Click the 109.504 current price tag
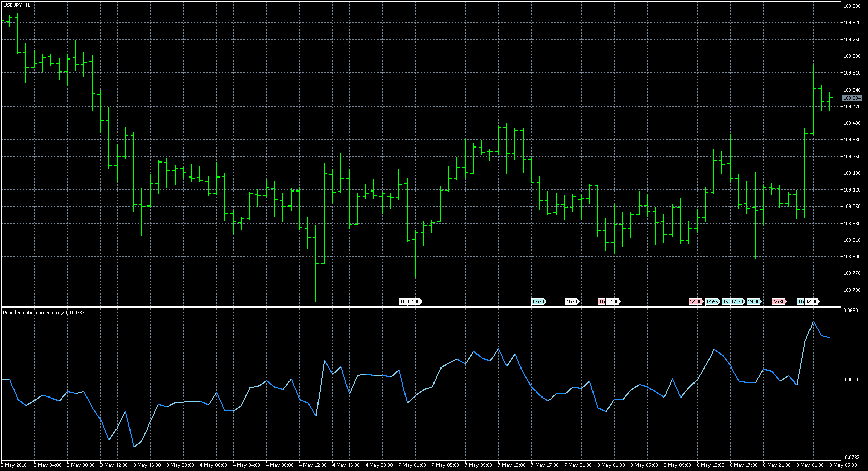The image size is (868, 471). [852, 98]
